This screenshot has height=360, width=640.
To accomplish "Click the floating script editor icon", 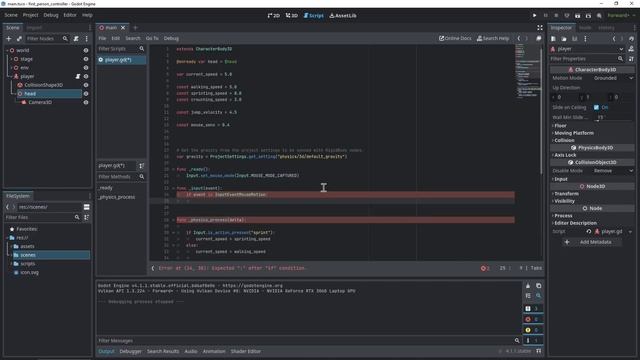I will [x=538, y=38].
